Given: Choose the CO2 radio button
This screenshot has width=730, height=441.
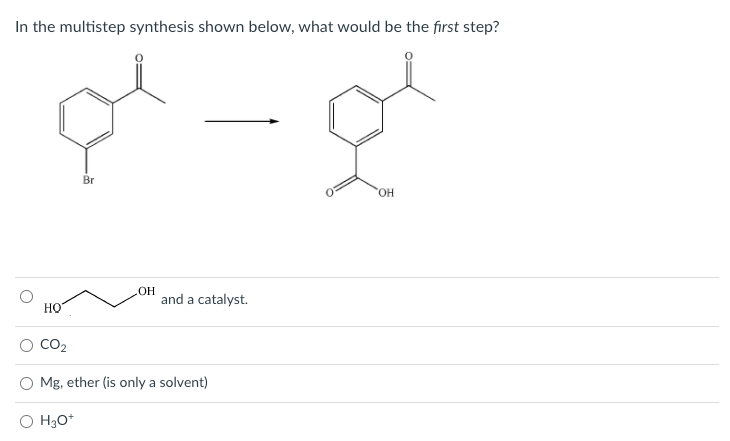Looking at the screenshot, I should pyautogui.click(x=27, y=345).
